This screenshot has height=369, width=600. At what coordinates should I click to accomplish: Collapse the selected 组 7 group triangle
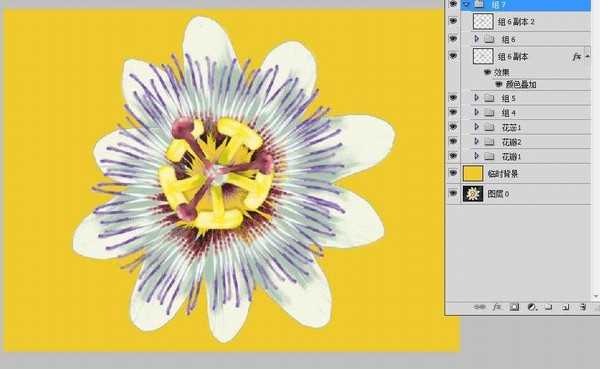coord(466,5)
